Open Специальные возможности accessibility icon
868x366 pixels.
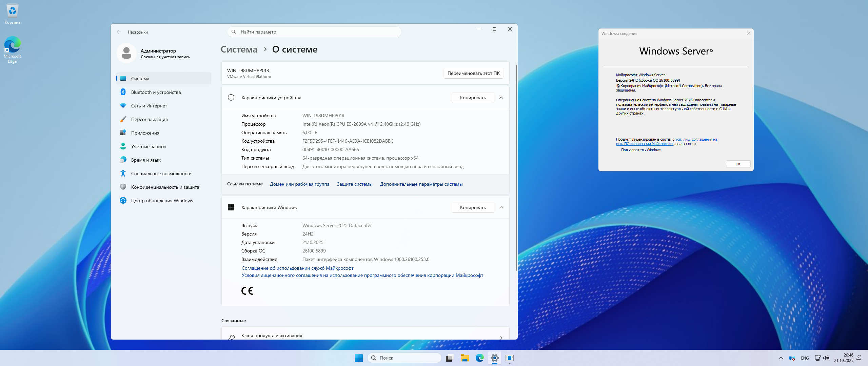[x=123, y=174]
